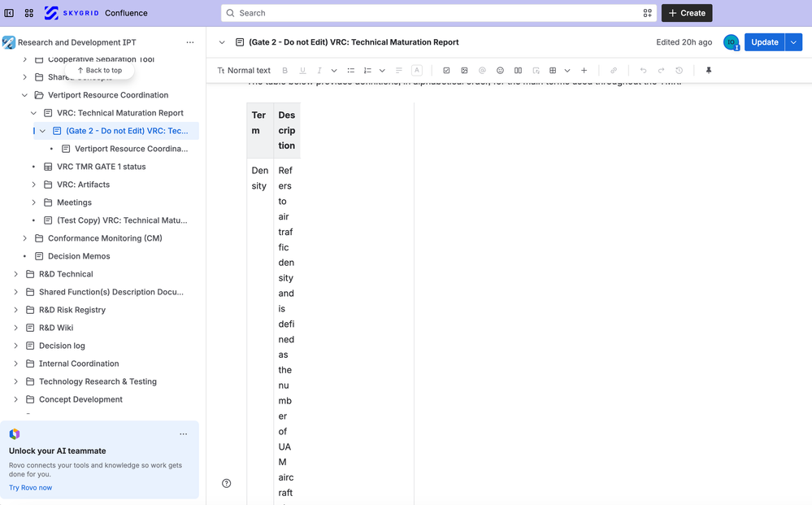Screen dimensions: 812x505
Task: Open the Decision Memos page
Action: [79, 256]
